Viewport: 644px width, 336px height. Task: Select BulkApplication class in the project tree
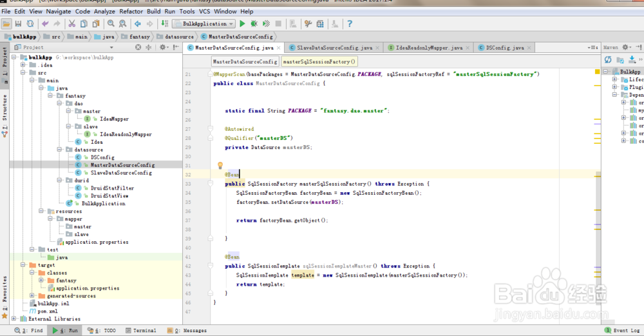tap(103, 204)
